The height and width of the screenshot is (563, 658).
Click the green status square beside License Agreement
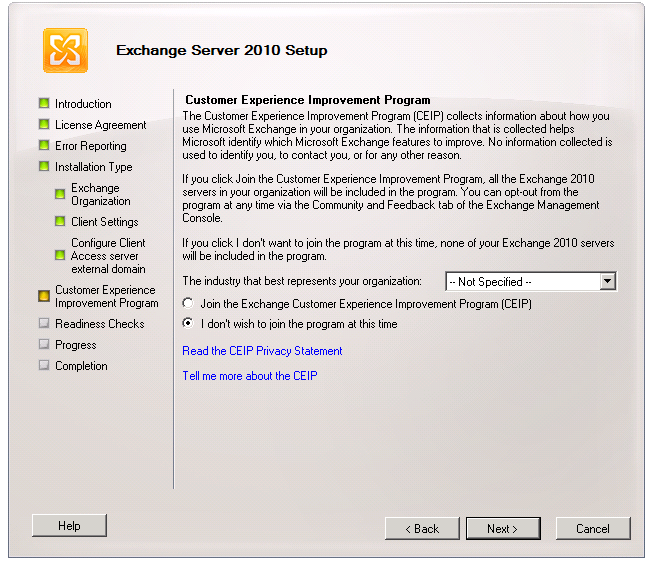click(44, 124)
